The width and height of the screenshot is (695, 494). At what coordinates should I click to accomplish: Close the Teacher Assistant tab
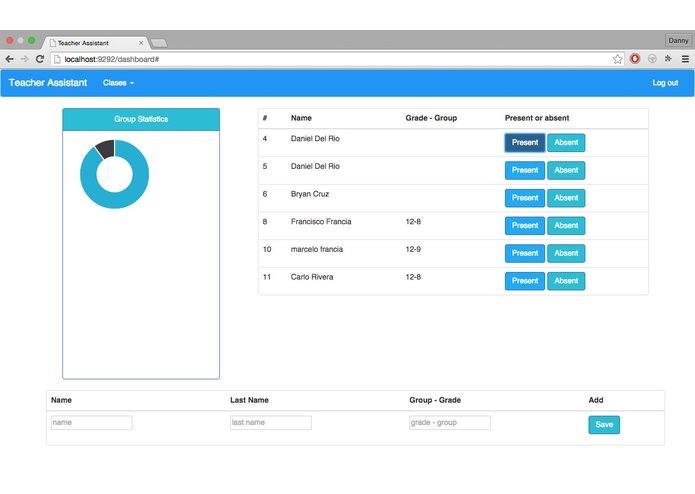point(141,43)
